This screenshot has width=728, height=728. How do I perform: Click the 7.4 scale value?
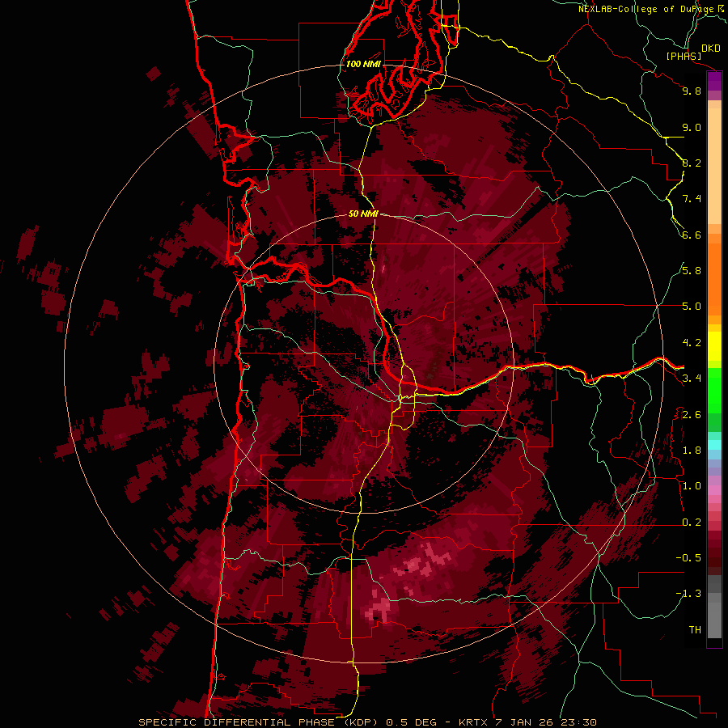click(692, 199)
